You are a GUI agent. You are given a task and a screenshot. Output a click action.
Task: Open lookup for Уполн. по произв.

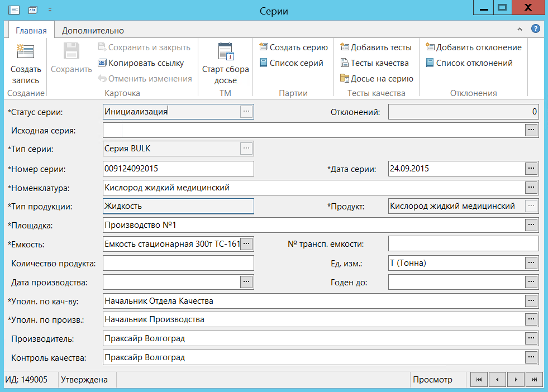point(531,319)
